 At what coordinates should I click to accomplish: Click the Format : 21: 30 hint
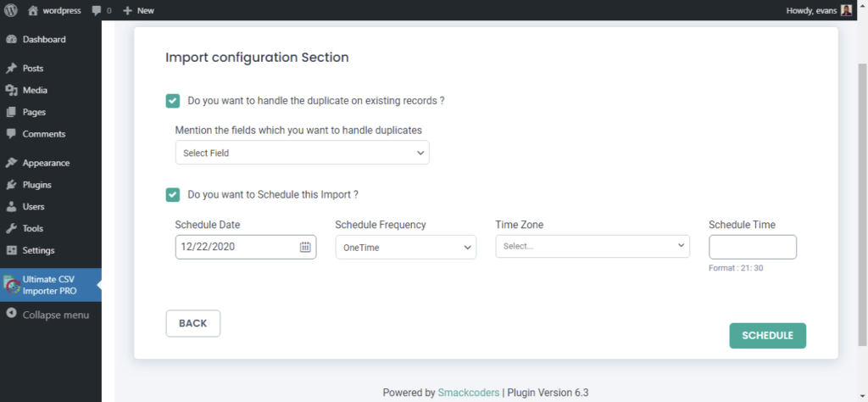pos(737,268)
